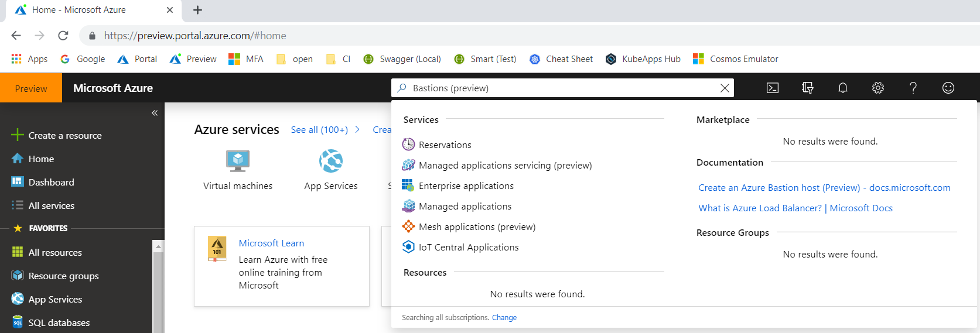Open the CI bookmarks folder
Viewport: 980px width, 333px height.
[x=338, y=59]
